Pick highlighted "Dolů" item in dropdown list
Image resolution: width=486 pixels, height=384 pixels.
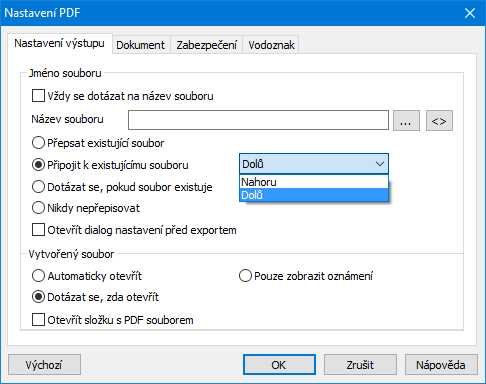[x=314, y=195]
